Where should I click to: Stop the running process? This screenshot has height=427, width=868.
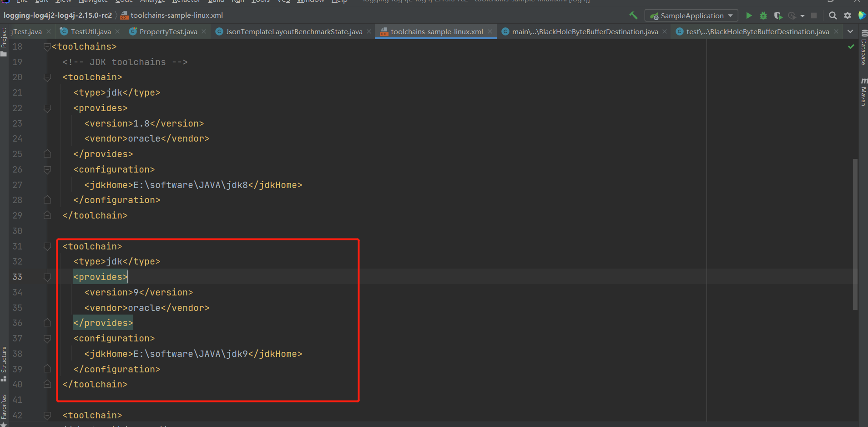coord(814,15)
